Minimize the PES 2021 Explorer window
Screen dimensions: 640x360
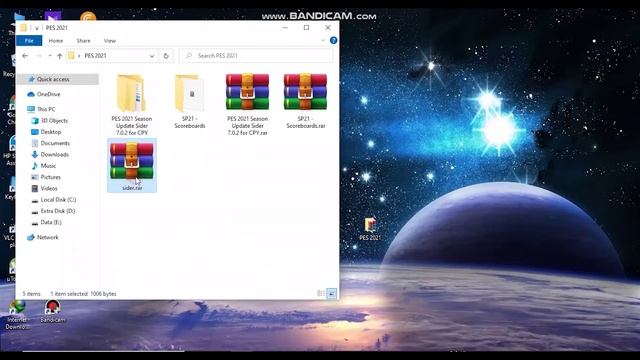tap(285, 28)
